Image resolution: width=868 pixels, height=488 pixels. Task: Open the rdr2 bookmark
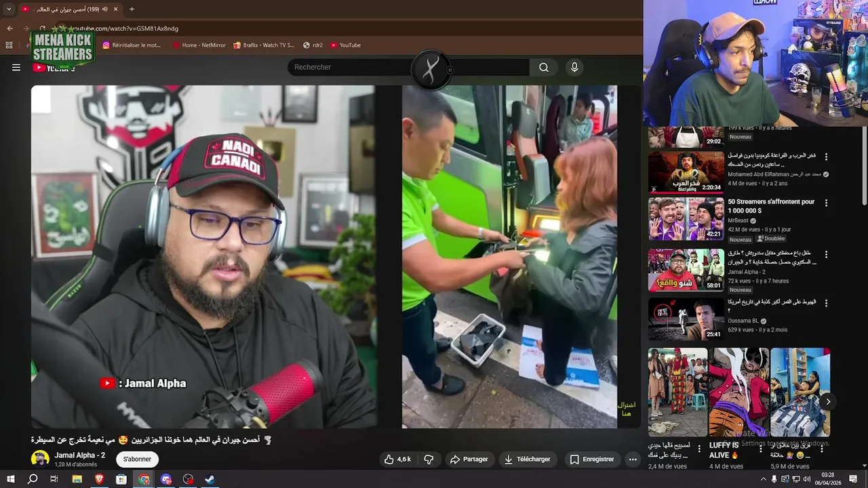[x=313, y=45]
